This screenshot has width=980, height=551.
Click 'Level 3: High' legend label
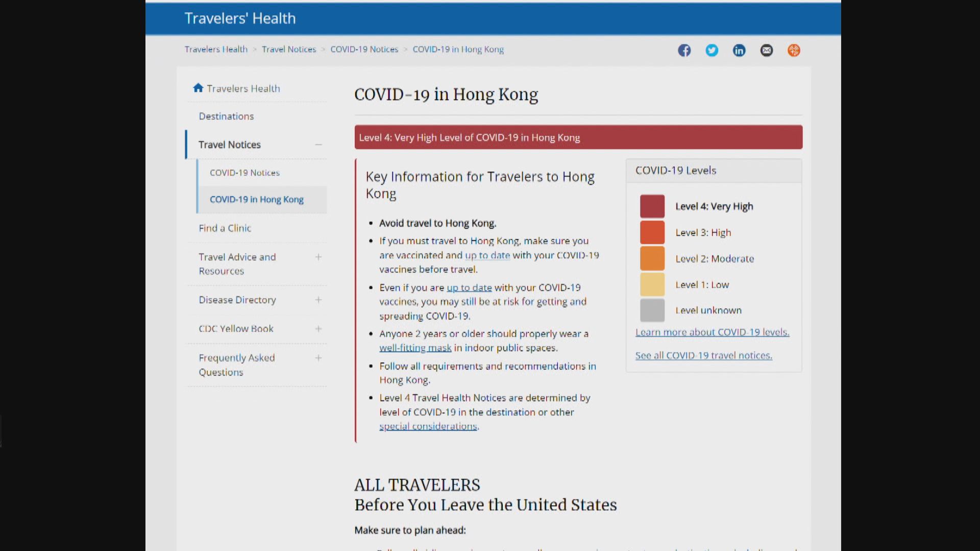(x=703, y=233)
